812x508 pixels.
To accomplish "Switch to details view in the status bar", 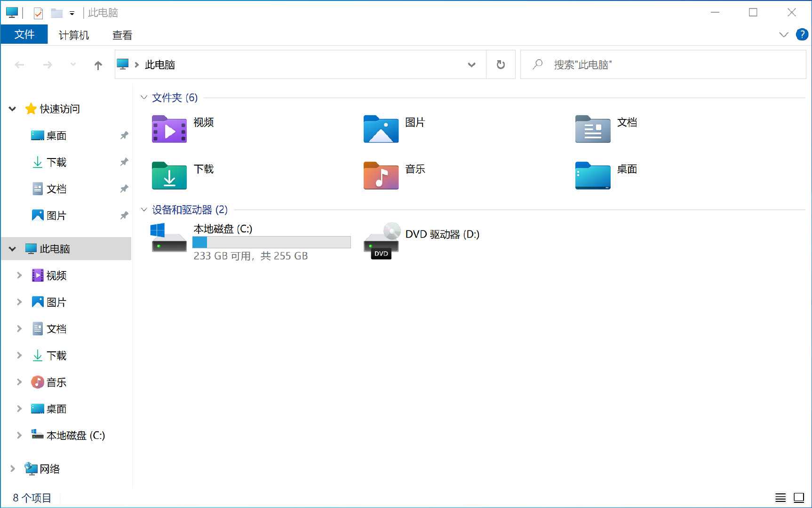I will coord(780,497).
